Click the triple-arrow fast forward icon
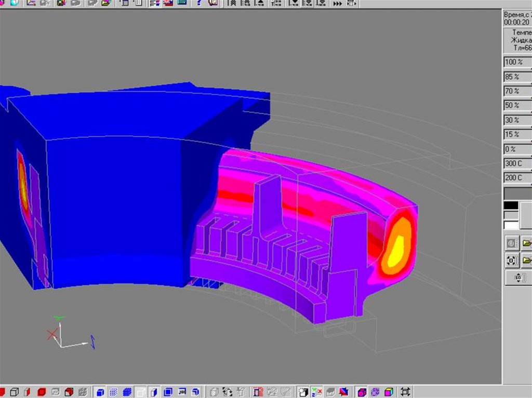Image resolution: width=532 pixels, height=398 pixels. (x=338, y=4)
